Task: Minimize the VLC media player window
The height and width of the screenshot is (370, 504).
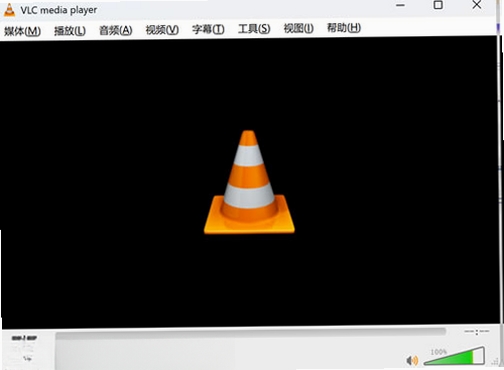Action: [x=400, y=5]
